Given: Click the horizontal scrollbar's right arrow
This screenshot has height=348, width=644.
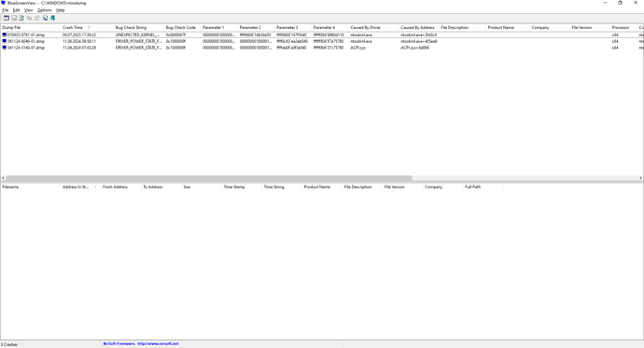Looking at the screenshot, I should (x=640, y=178).
